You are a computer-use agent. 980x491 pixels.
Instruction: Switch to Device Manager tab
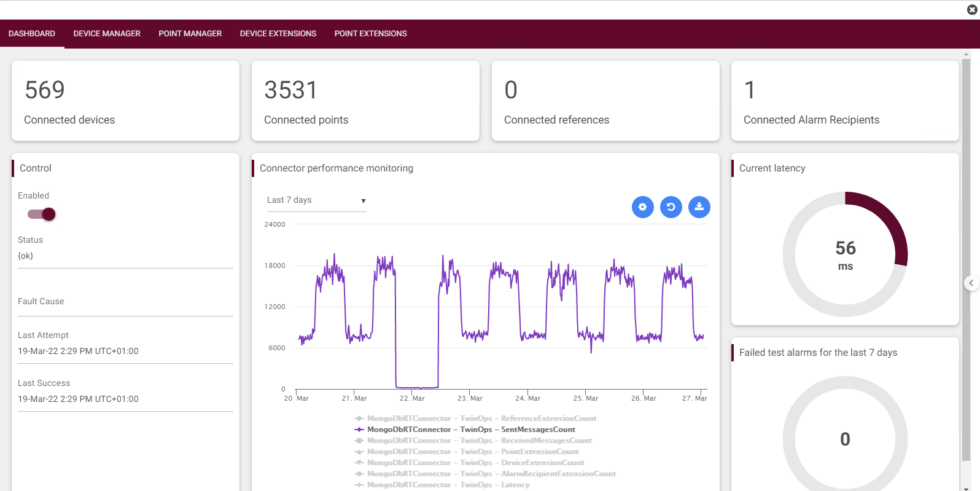coord(107,34)
